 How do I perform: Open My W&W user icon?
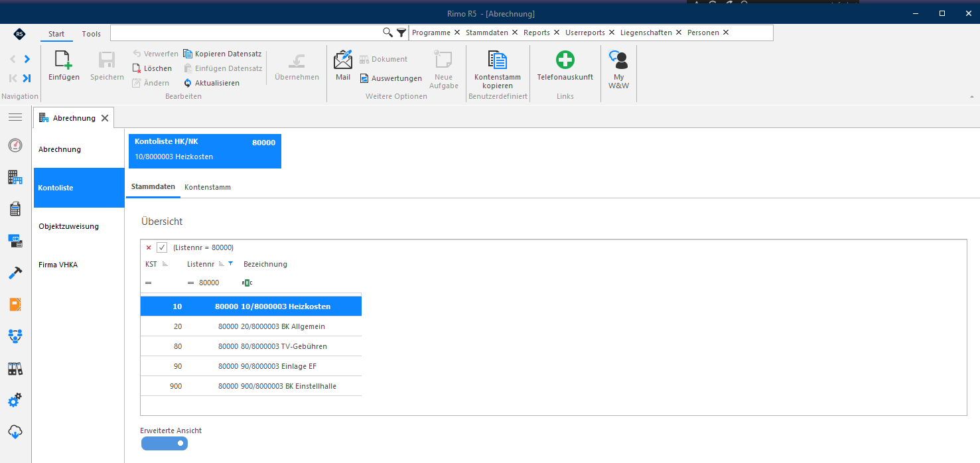(618, 60)
